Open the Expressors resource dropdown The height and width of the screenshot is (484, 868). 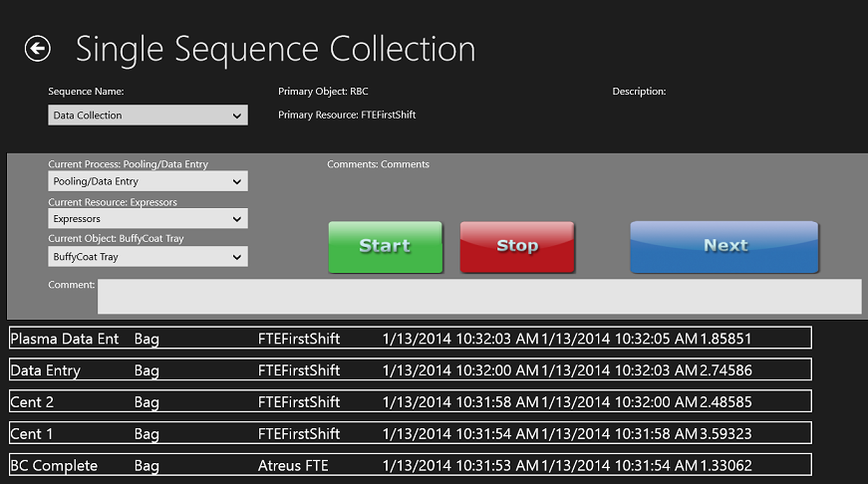click(x=147, y=218)
